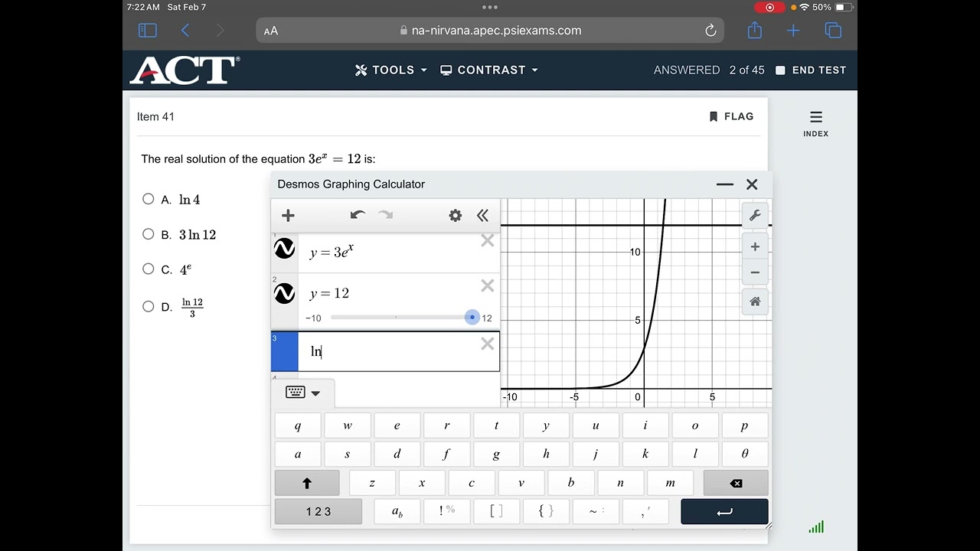This screenshot has height=551, width=980.
Task: Switch keypad to 123 numbers
Action: click(x=318, y=511)
